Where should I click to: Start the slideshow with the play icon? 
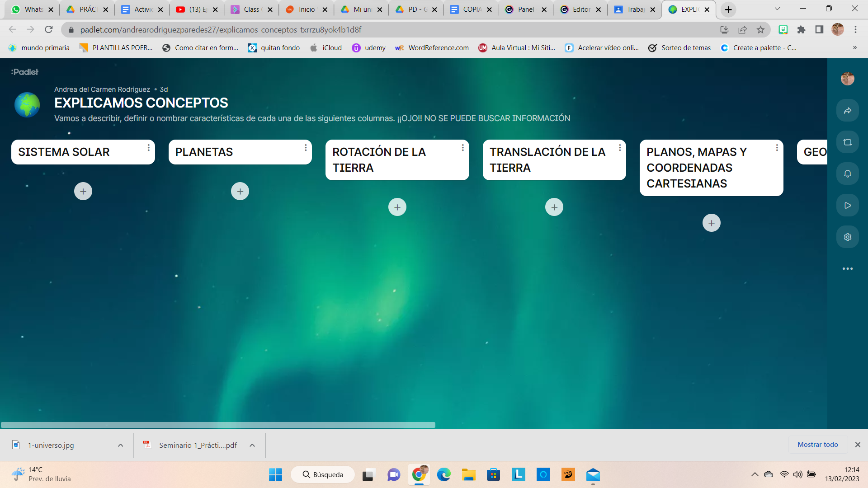(848, 205)
